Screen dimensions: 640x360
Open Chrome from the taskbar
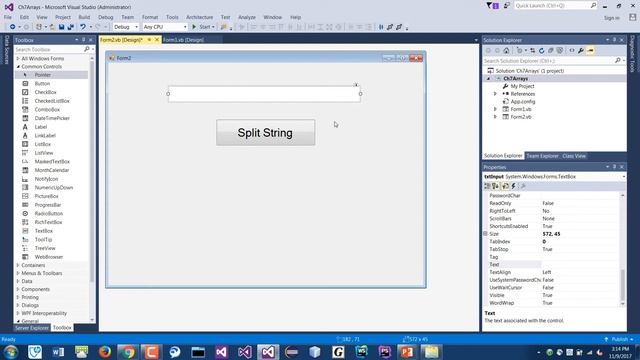(x=128, y=352)
